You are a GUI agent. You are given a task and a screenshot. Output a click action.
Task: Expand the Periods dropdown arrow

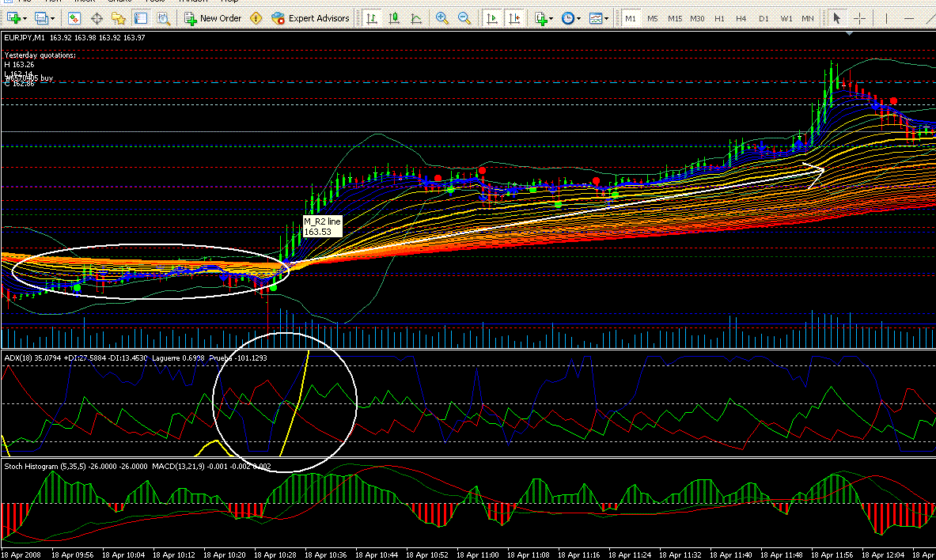(x=578, y=18)
